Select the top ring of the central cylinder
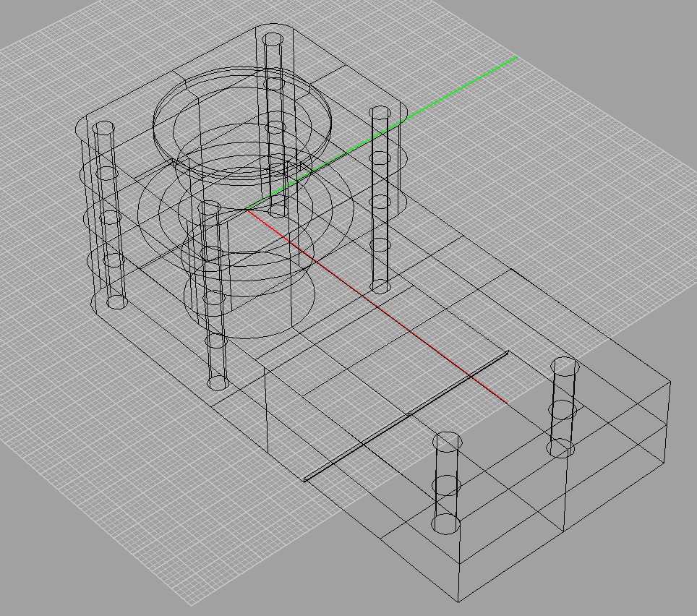 pyautogui.click(x=242, y=124)
